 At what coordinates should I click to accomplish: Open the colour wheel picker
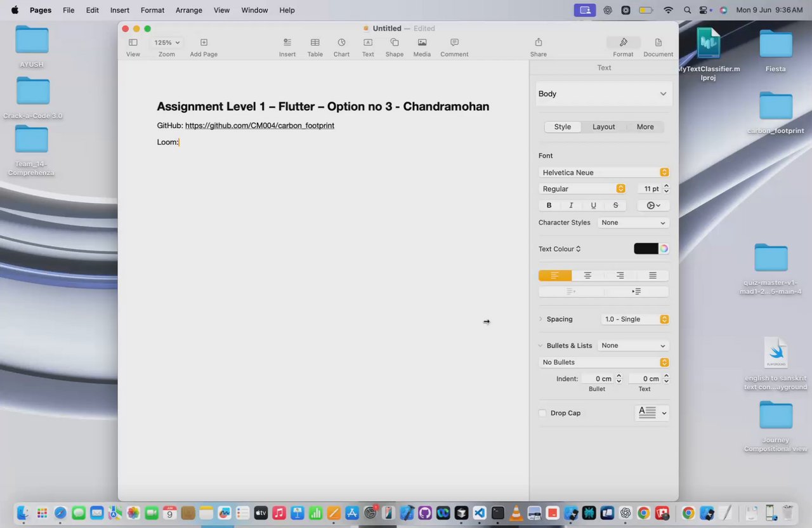(x=664, y=249)
